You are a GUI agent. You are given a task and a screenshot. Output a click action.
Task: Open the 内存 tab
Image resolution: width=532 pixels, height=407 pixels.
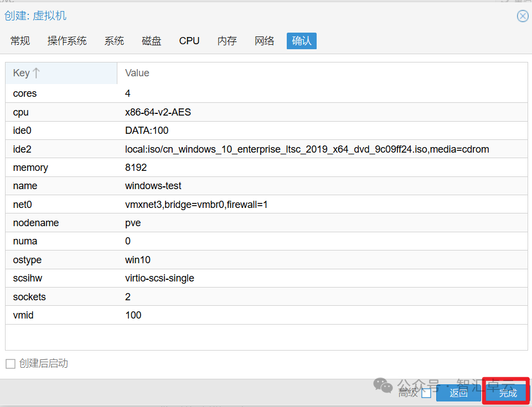coord(227,41)
